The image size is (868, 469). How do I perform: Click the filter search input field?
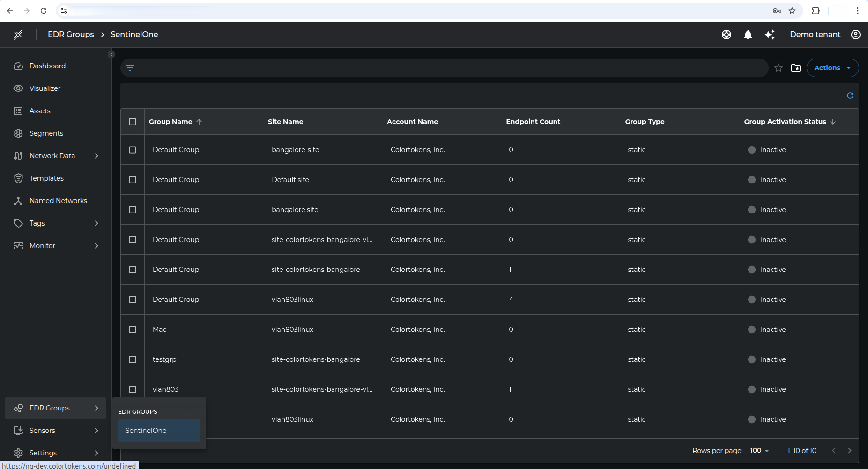pyautogui.click(x=450, y=68)
